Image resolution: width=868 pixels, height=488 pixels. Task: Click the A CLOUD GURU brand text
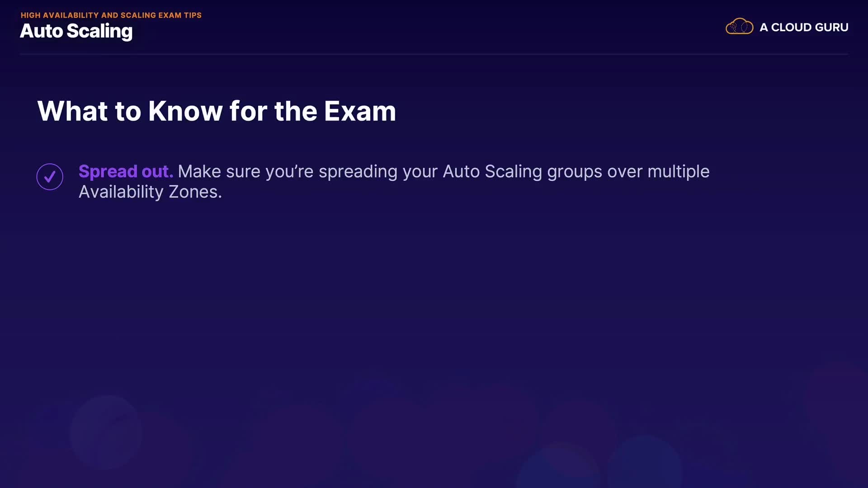click(x=803, y=28)
